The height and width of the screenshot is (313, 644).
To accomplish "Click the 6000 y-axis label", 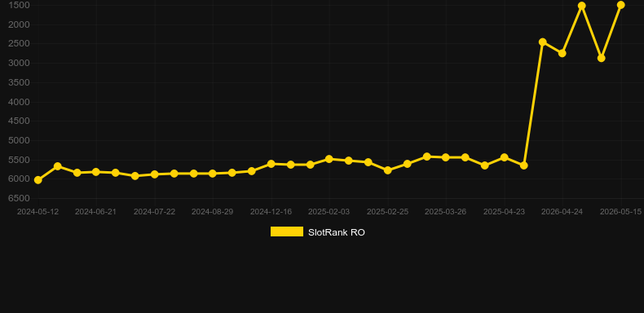I will pos(19,179).
